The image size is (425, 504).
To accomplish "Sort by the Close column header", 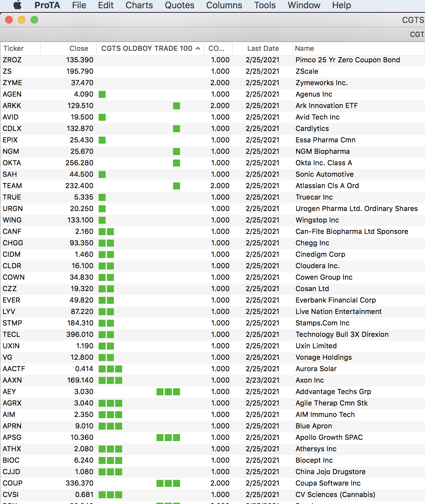I will (x=68, y=48).
